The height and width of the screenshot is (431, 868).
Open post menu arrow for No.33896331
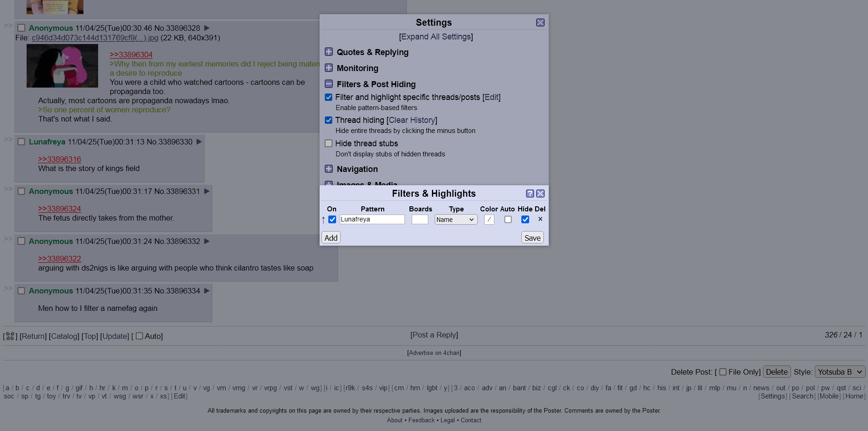pyautogui.click(x=207, y=191)
